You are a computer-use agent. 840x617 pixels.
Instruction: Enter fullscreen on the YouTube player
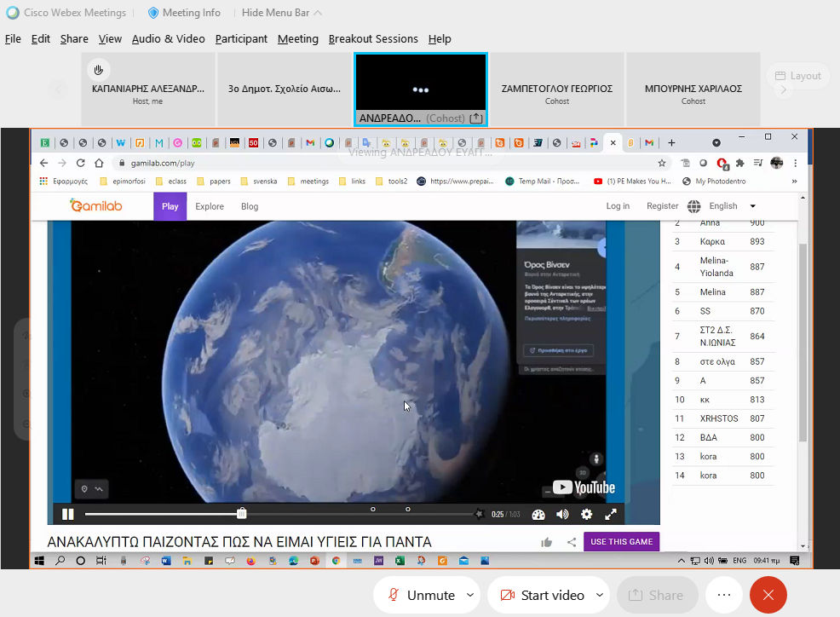[611, 514]
